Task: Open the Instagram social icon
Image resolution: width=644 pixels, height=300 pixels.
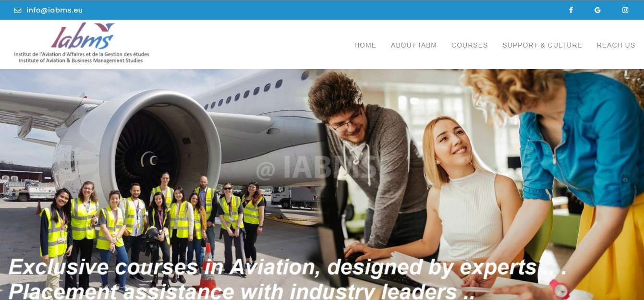Action: point(625,10)
